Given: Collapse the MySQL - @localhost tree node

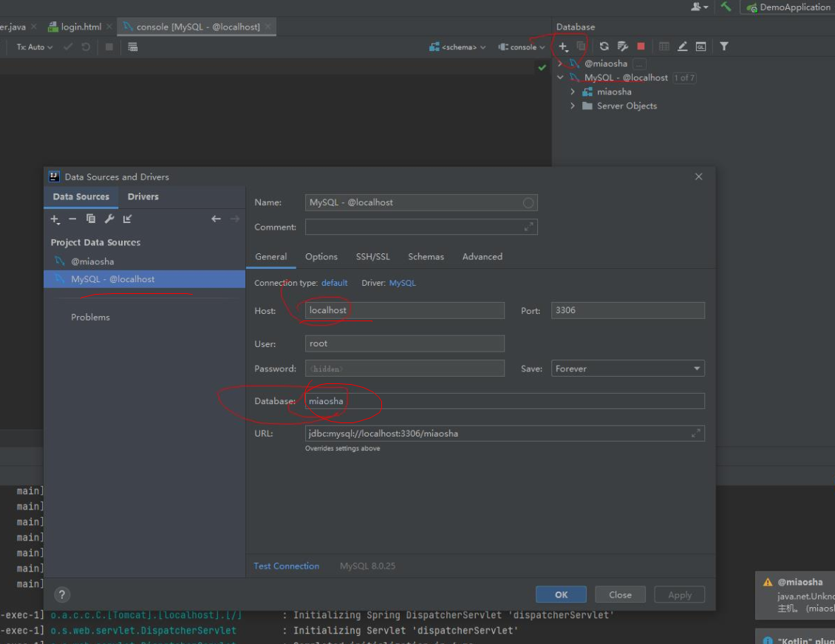Looking at the screenshot, I should 559,78.
